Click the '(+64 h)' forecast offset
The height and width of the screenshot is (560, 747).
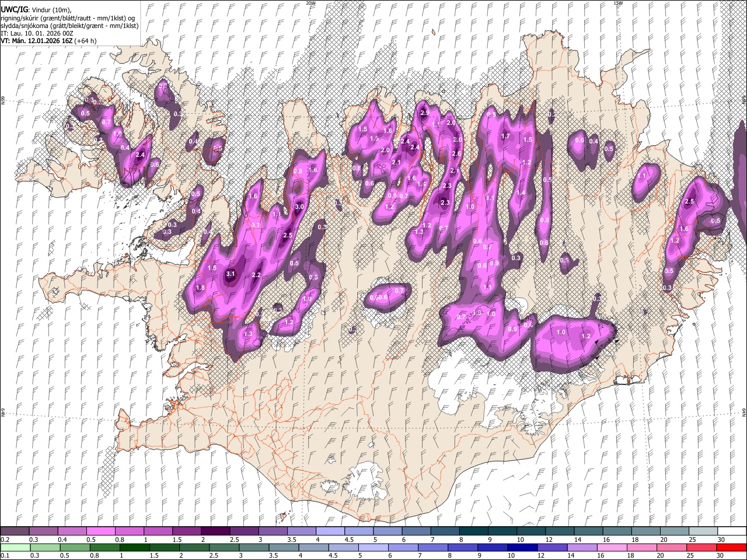point(85,41)
